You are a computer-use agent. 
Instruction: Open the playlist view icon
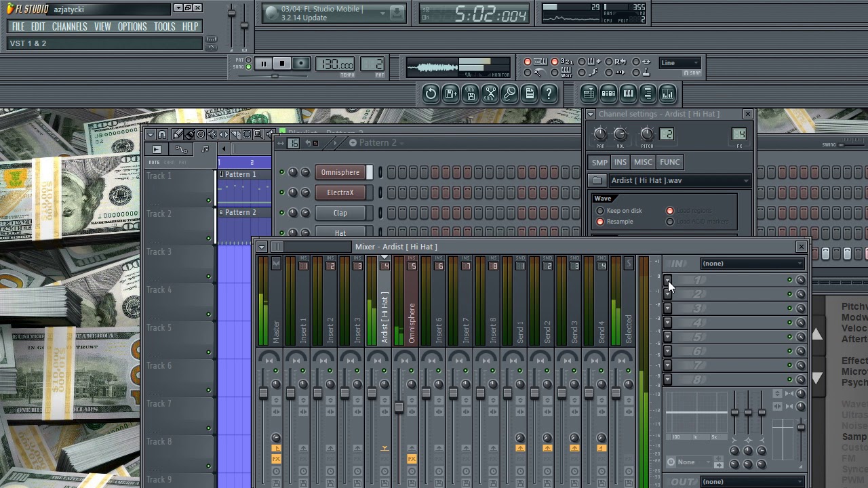point(589,94)
